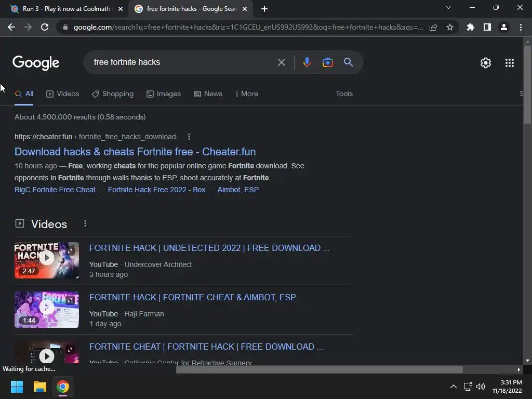
Task: Open the Fortnite Hack Free 2022 sitelink
Action: (159, 190)
